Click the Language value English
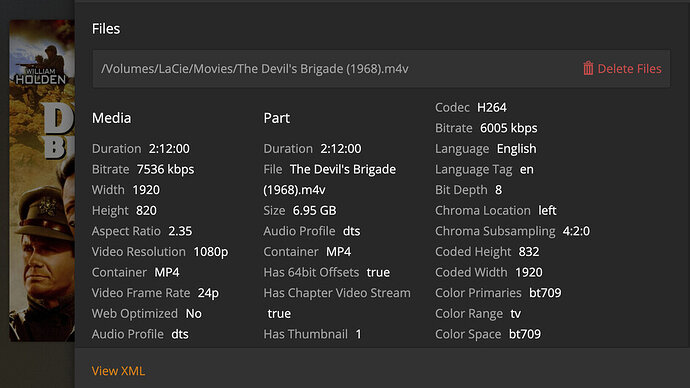Viewport: 690px width, 388px height. pyautogui.click(x=517, y=149)
